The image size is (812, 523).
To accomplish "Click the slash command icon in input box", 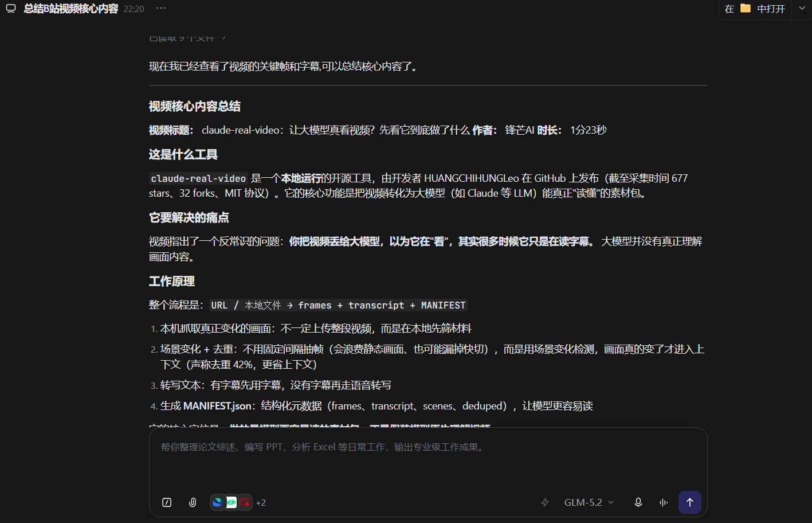I will (x=167, y=502).
